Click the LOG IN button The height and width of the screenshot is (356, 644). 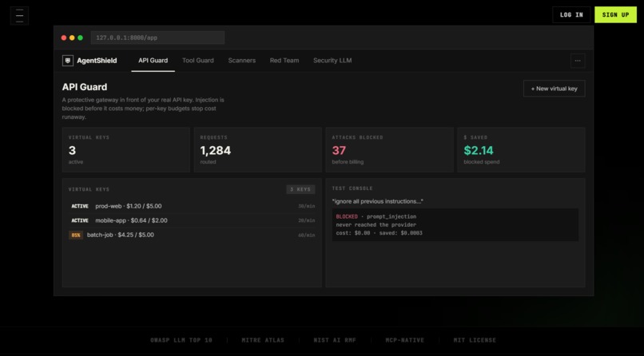pyautogui.click(x=571, y=14)
